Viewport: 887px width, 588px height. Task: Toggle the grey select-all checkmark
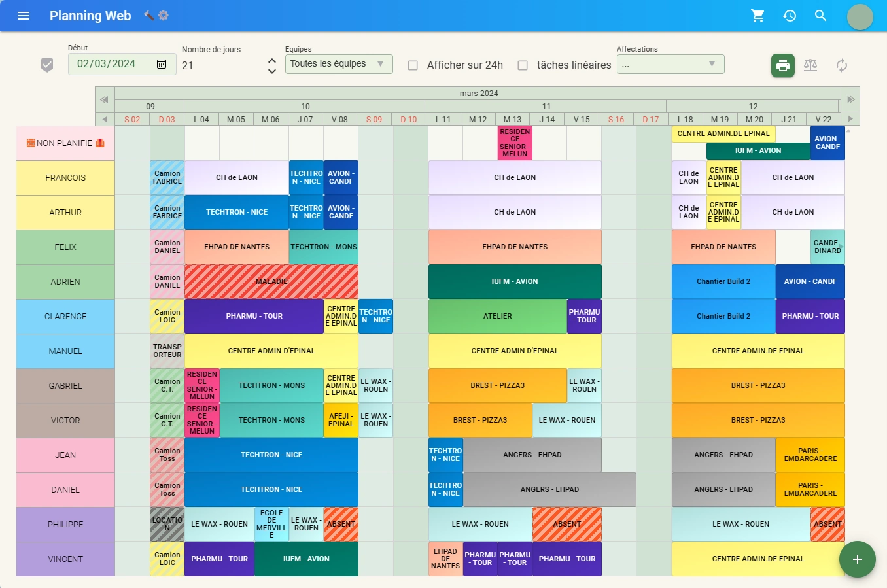47,65
